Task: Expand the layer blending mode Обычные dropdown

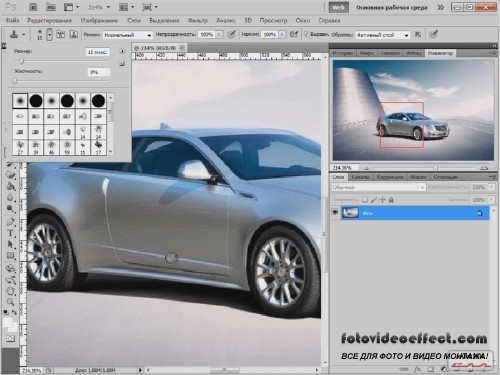Action: tap(378, 187)
